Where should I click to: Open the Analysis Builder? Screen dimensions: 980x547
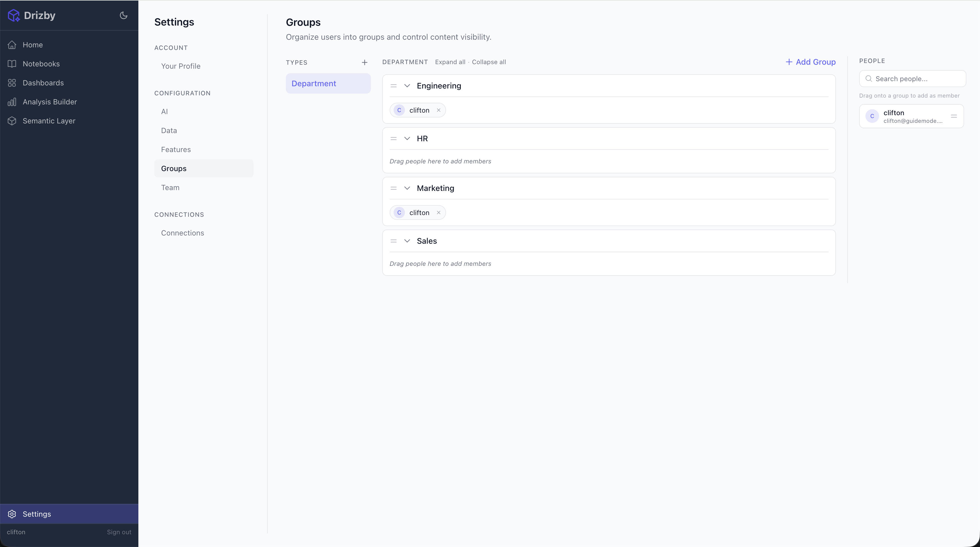[x=49, y=102]
